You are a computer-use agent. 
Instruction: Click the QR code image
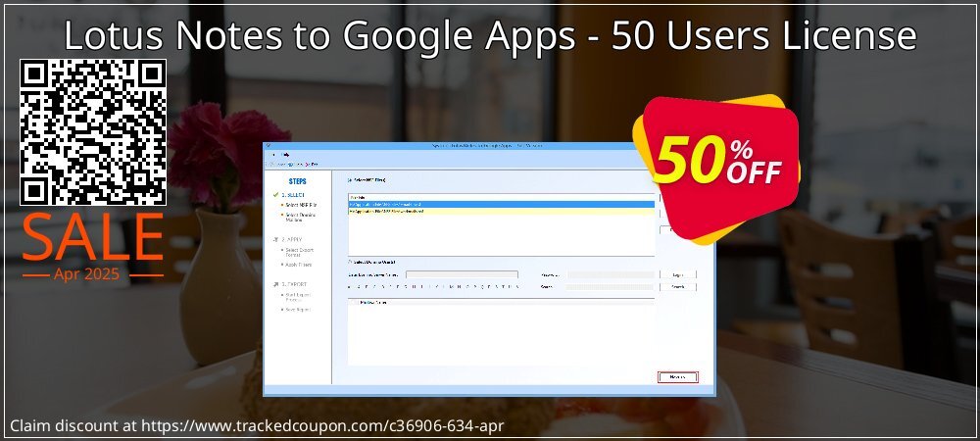pos(93,131)
